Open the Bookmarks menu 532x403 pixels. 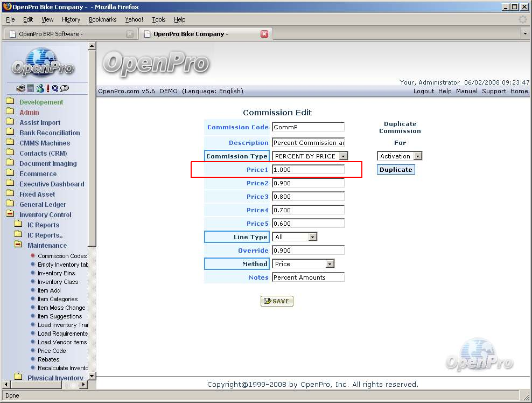pos(102,19)
